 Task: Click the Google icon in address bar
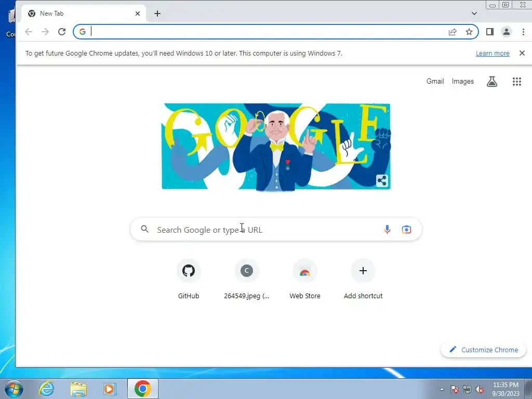tap(83, 32)
